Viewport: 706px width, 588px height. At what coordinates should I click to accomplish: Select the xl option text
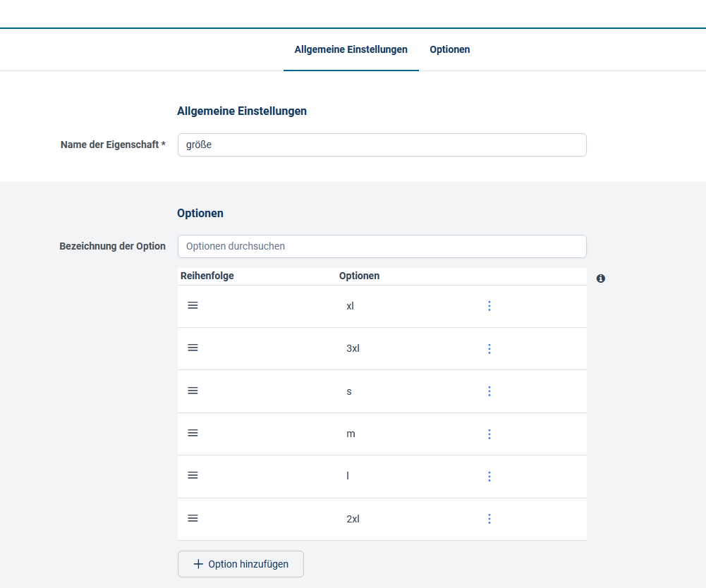click(350, 306)
